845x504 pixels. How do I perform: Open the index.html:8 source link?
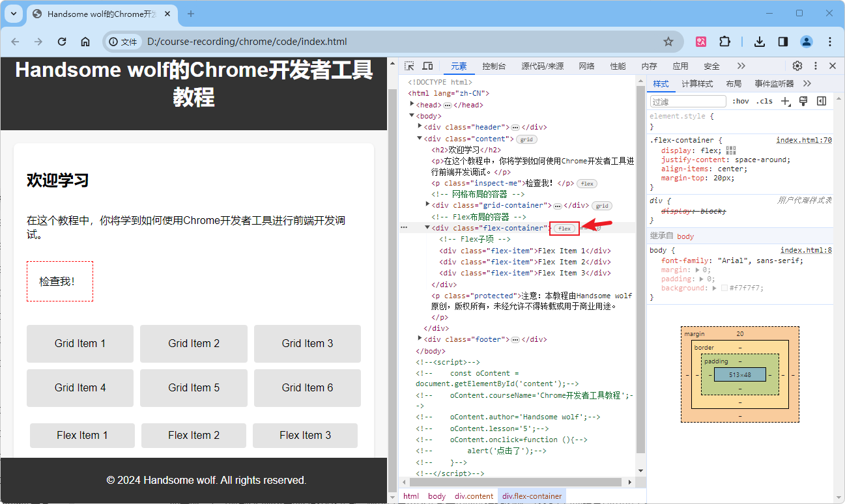pyautogui.click(x=806, y=250)
